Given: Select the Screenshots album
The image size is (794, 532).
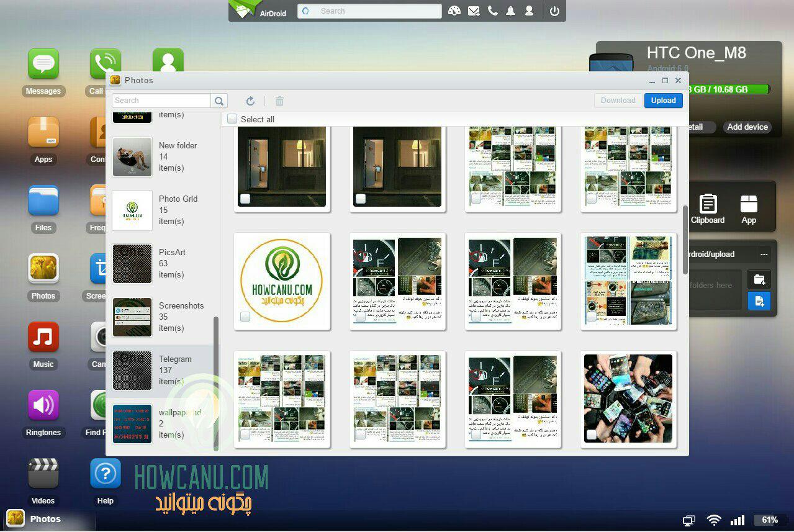Looking at the screenshot, I should [163, 317].
